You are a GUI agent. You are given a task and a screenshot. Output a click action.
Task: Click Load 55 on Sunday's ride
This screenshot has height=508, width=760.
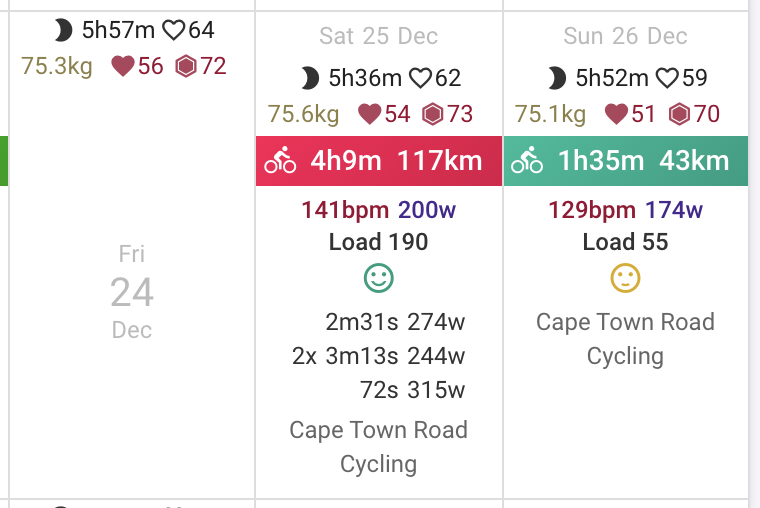[x=625, y=242]
